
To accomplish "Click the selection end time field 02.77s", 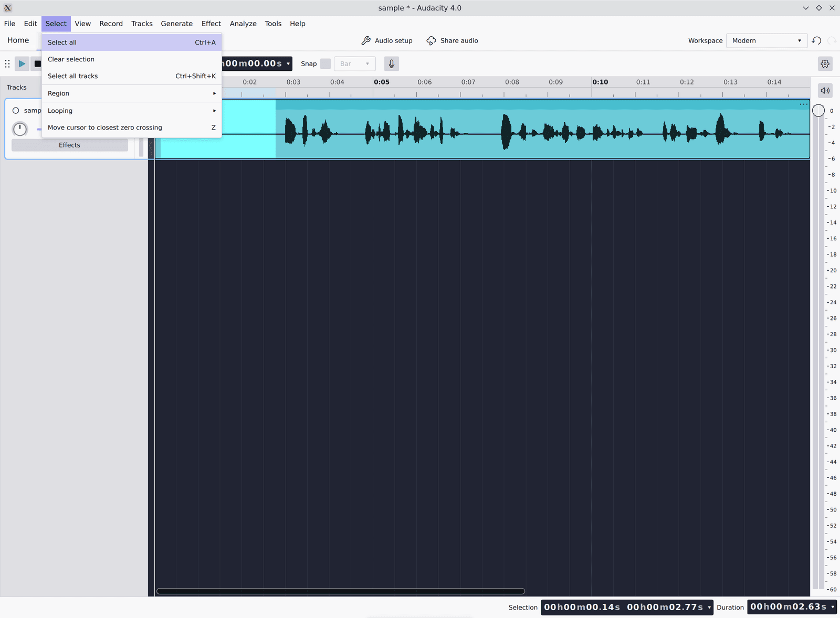I will (x=665, y=608).
